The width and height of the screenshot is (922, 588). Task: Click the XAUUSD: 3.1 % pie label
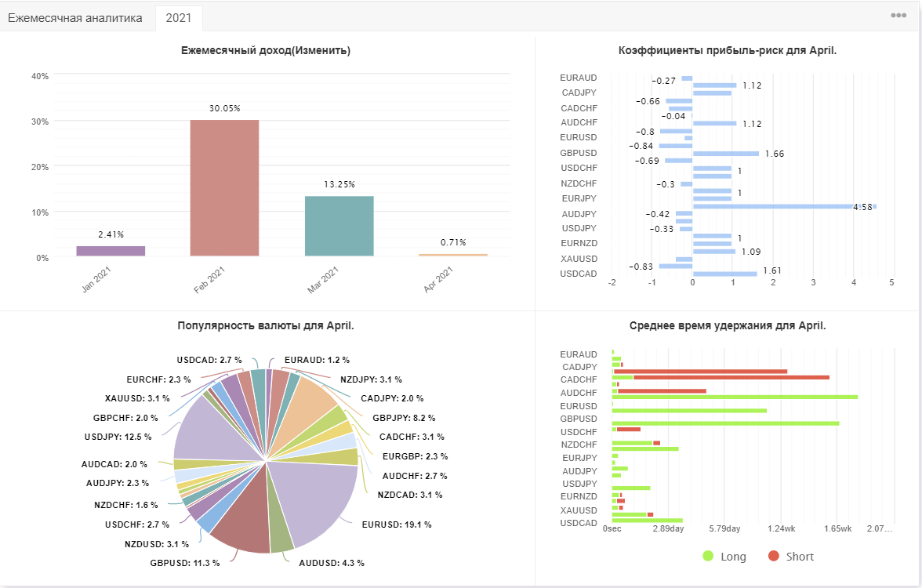pos(137,398)
